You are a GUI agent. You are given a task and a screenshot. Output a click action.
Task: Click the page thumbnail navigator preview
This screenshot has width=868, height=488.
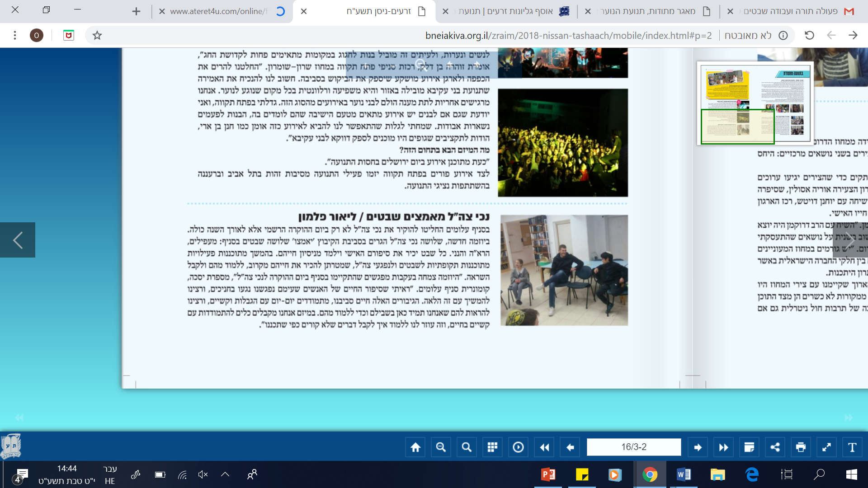tap(755, 104)
